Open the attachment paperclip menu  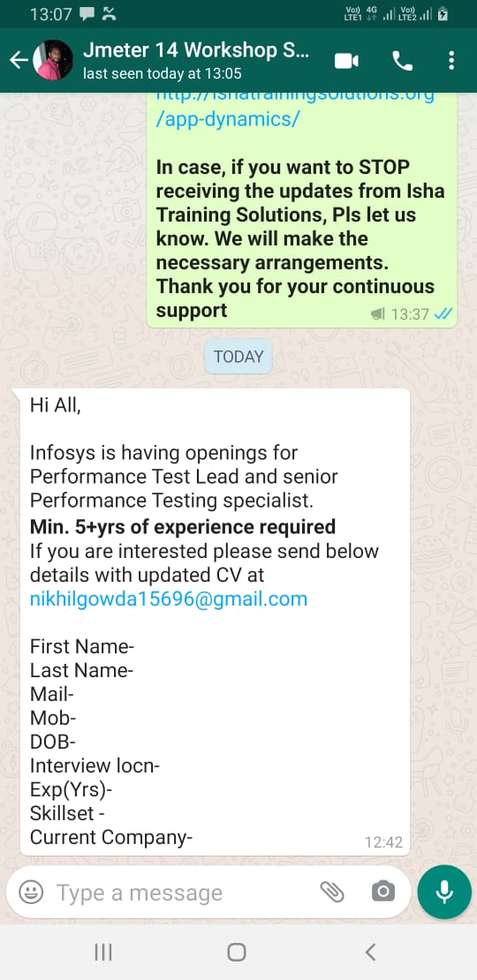tap(332, 892)
